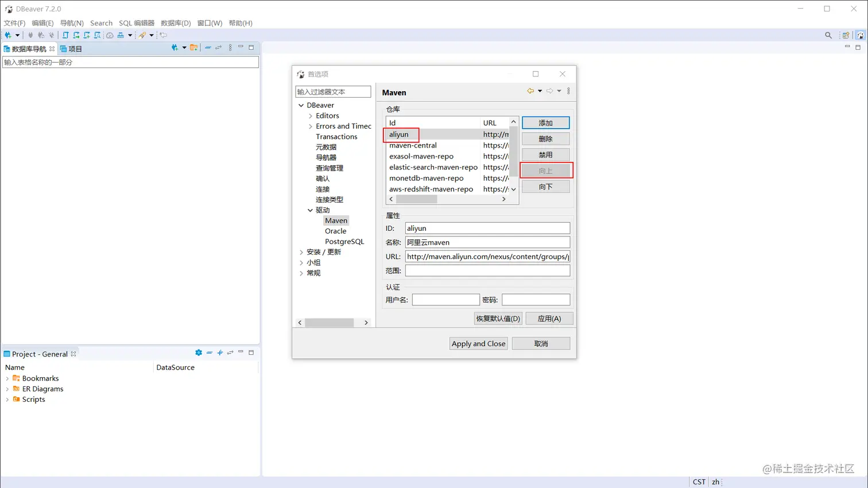Screen dimensions: 868x488
Task: Click the 禁用 button
Action: point(545,155)
